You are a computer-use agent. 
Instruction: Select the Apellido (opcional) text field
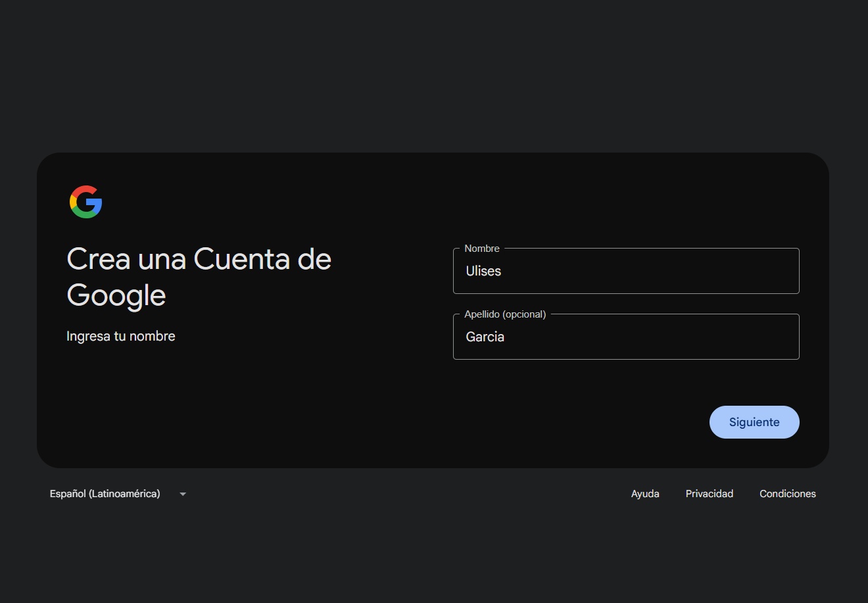pos(625,337)
